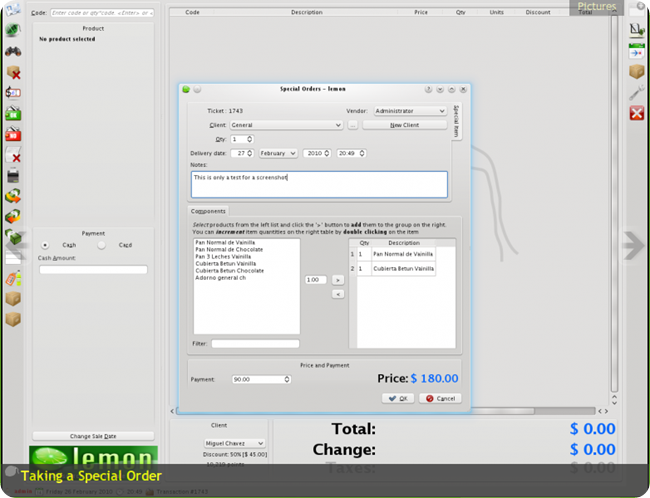Click the Filter input field

255,344
